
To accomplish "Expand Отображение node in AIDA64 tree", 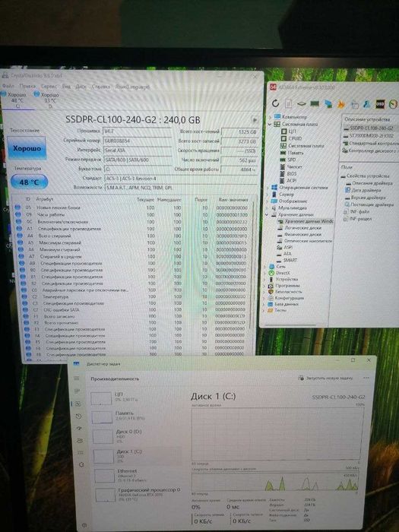I will point(267,201).
